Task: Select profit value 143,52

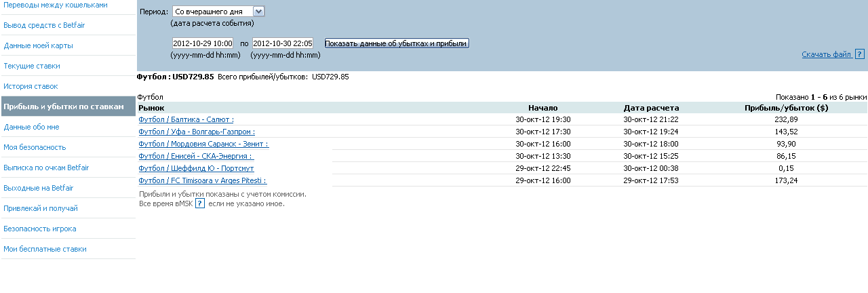Action: coord(787,132)
